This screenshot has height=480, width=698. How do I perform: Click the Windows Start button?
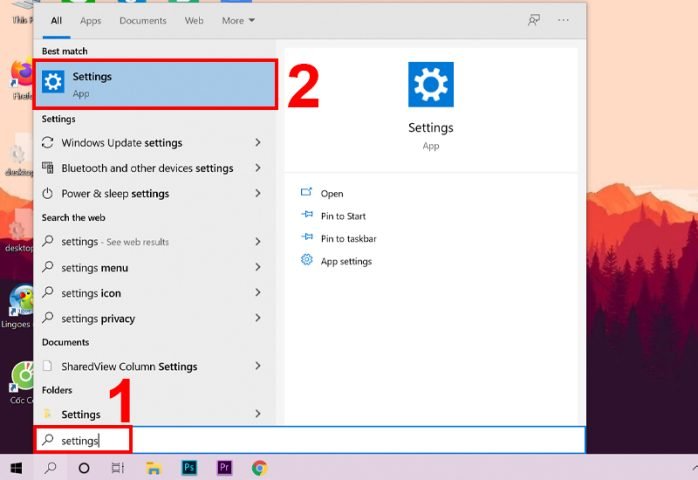16,467
